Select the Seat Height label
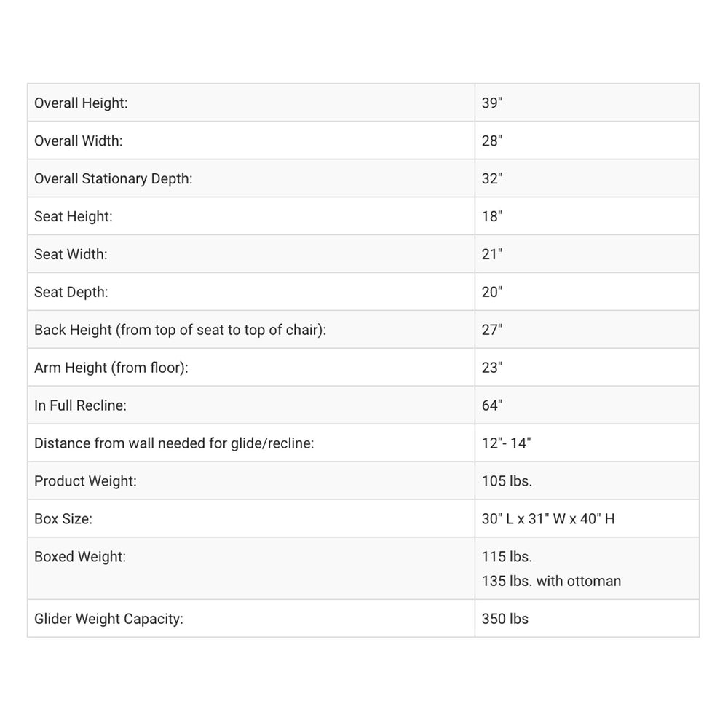The width and height of the screenshot is (728, 728). [x=74, y=217]
